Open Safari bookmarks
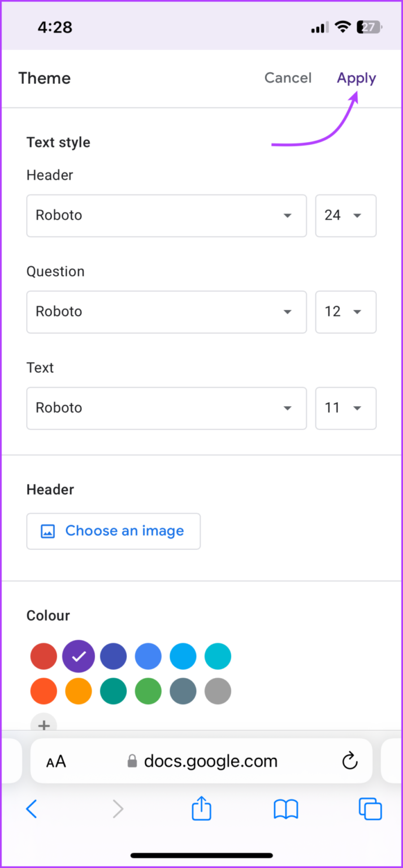 tap(285, 809)
